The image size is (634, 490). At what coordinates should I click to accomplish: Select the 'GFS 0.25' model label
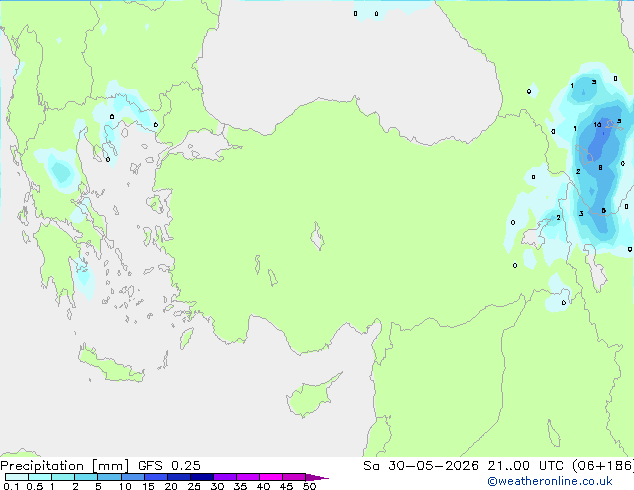(x=169, y=466)
